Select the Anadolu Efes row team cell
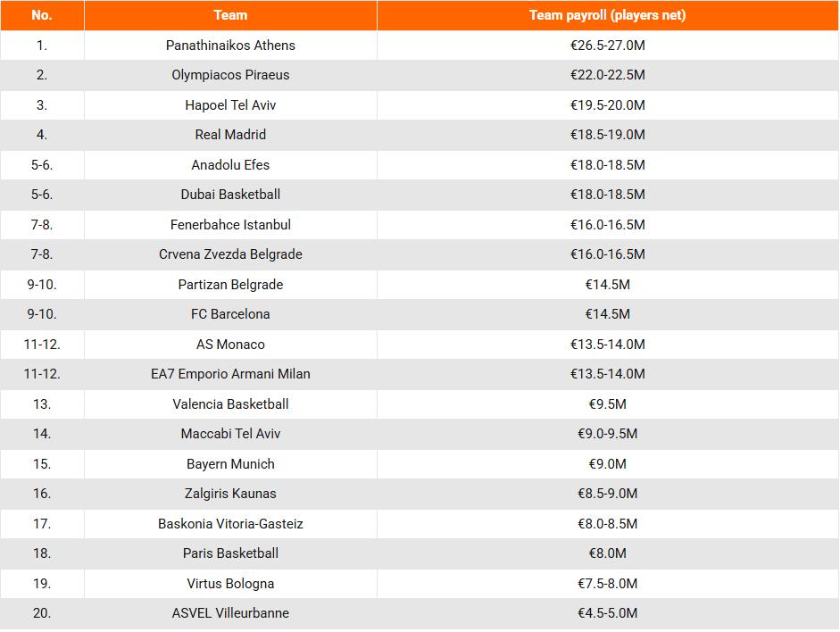The height and width of the screenshot is (632, 840). point(230,165)
